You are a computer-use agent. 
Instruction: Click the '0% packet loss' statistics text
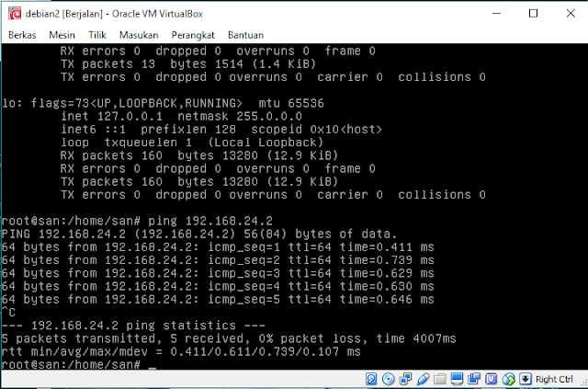[312, 338]
